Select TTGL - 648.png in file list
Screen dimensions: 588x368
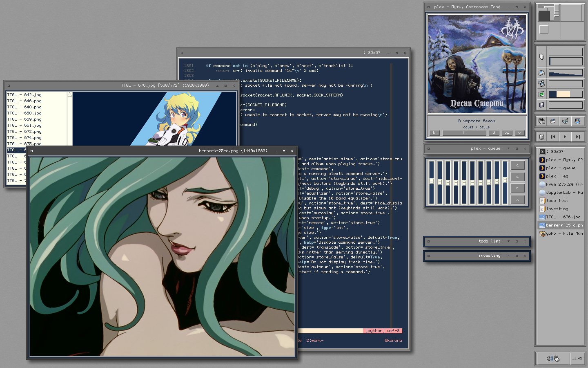pyautogui.click(x=37, y=107)
